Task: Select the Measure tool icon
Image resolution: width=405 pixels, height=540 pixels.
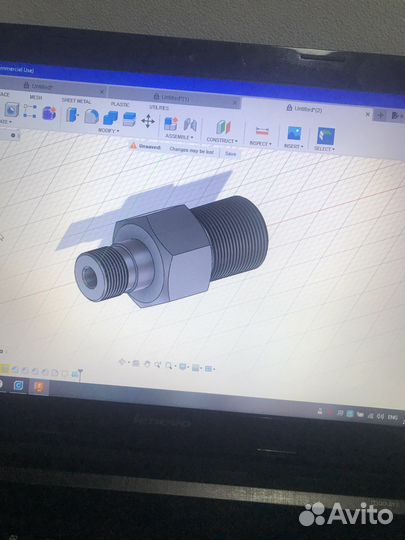Action: tap(262, 131)
